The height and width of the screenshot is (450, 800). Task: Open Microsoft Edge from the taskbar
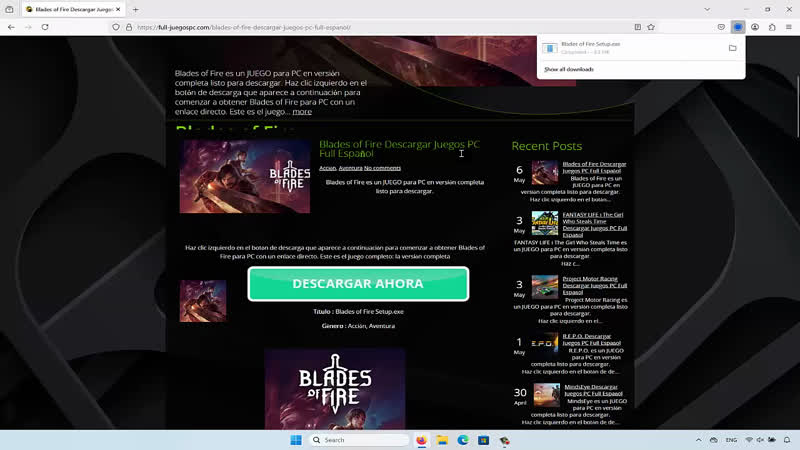point(463,440)
